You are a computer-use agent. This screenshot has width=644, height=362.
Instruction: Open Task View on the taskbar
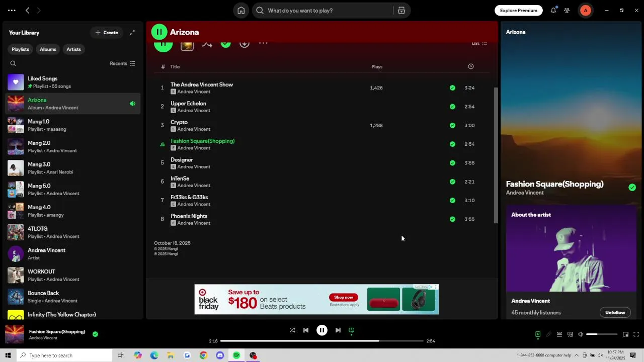pyautogui.click(x=121, y=355)
